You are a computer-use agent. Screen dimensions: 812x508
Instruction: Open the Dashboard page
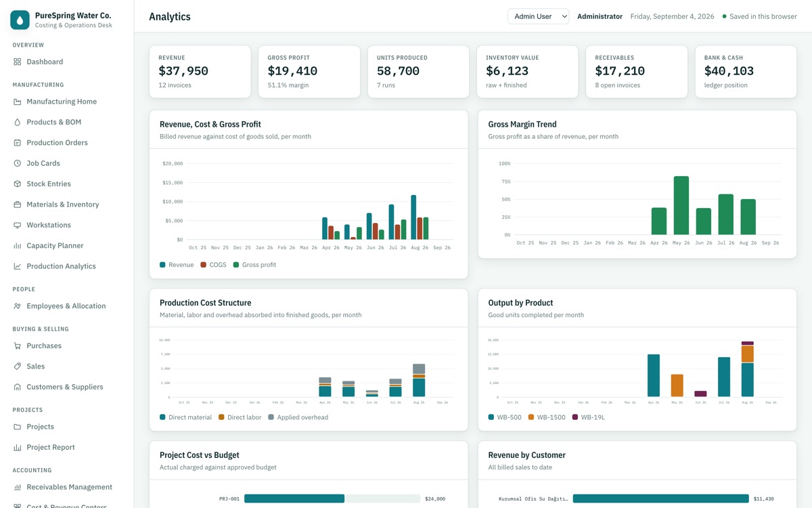click(x=67, y=62)
